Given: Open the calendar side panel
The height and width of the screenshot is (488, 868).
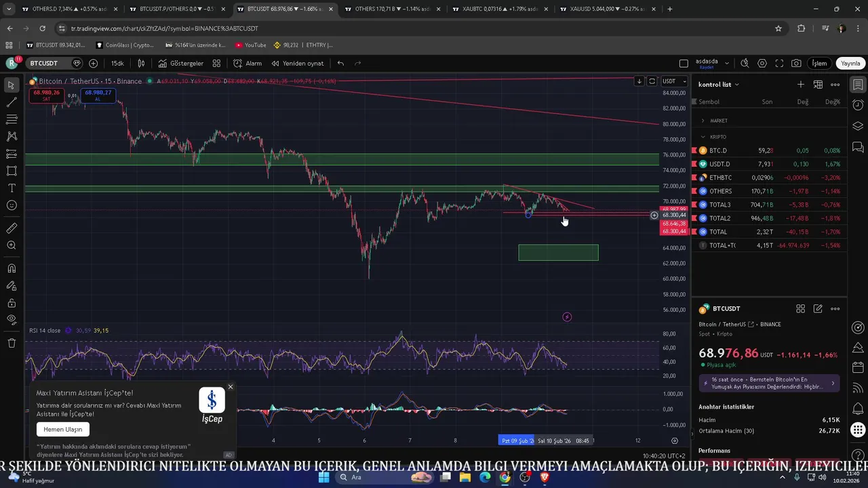Looking at the screenshot, I should [858, 367].
